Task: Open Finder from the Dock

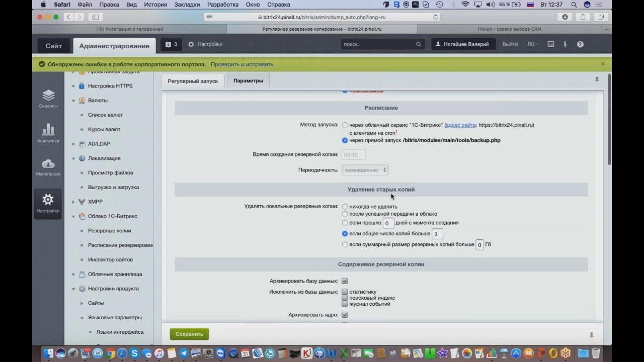Action: click(49, 353)
